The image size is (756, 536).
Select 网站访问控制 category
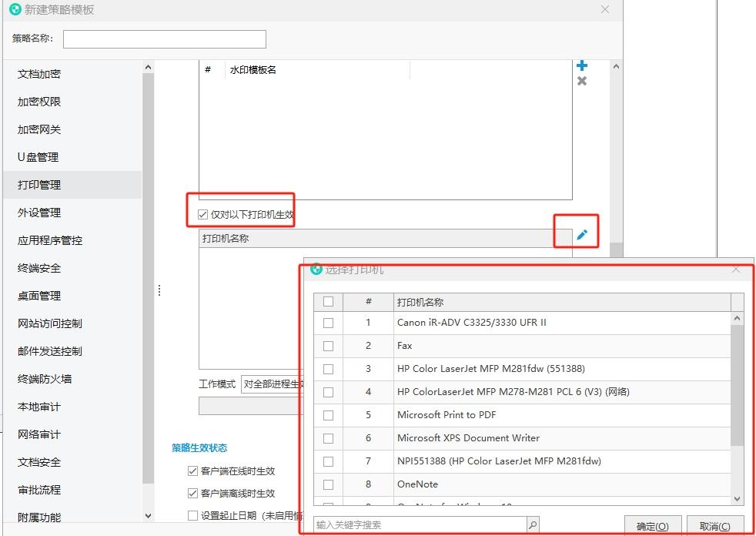click(50, 323)
